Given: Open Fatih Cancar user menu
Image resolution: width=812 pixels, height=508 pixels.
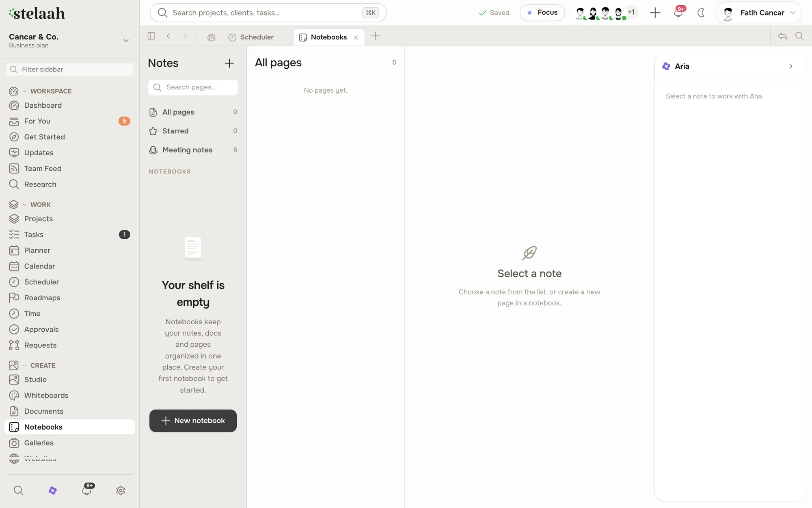Looking at the screenshot, I should pos(758,13).
